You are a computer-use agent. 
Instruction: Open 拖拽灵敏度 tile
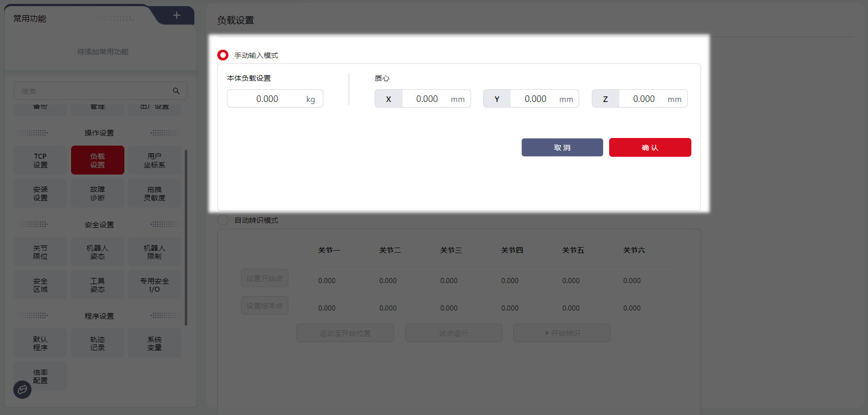click(x=154, y=193)
